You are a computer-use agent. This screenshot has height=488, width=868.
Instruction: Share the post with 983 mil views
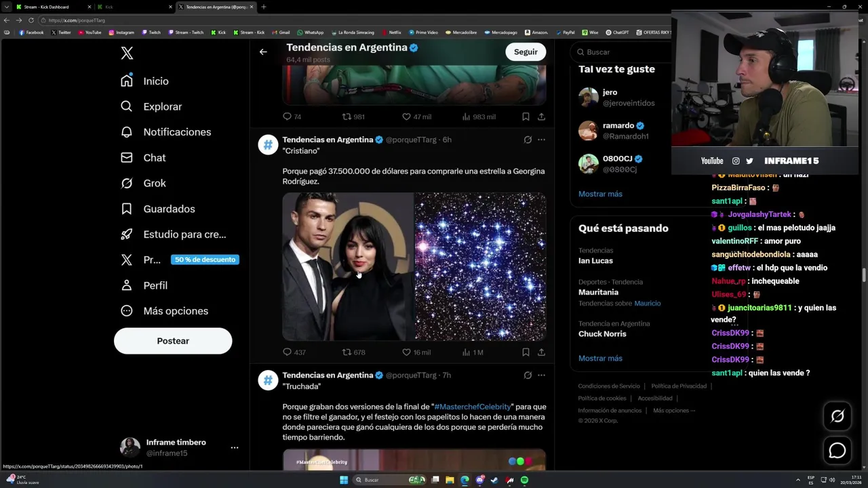pyautogui.click(x=541, y=117)
